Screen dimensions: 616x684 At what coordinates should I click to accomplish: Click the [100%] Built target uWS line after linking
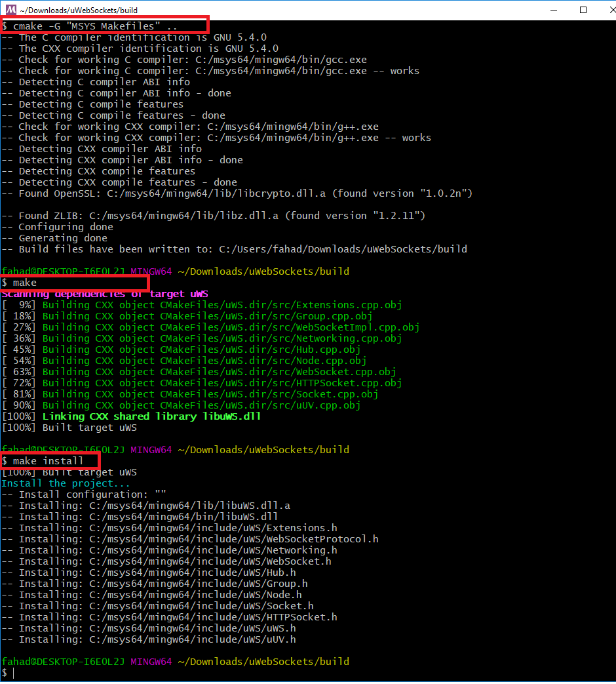point(69,428)
